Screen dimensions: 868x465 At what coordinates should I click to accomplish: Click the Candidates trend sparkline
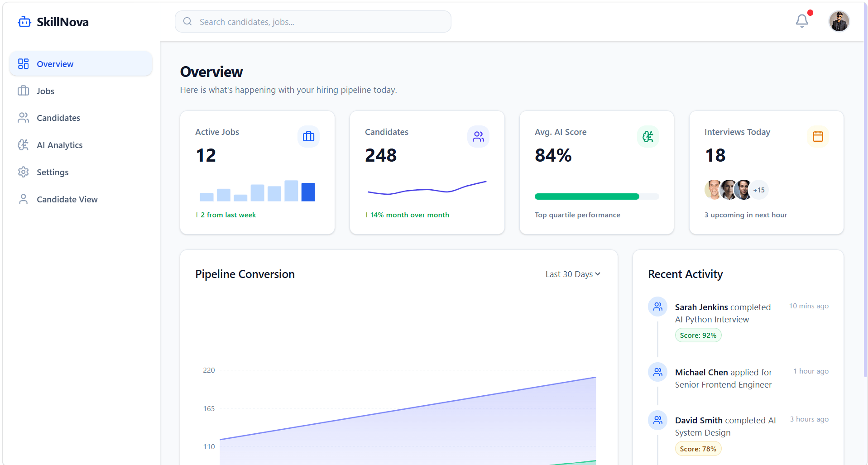coord(427,187)
